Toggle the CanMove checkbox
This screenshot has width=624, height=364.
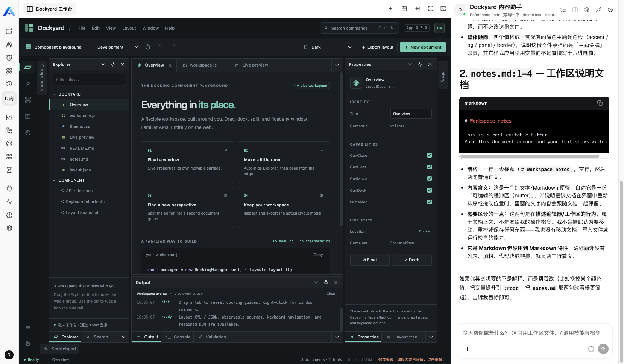(430, 179)
